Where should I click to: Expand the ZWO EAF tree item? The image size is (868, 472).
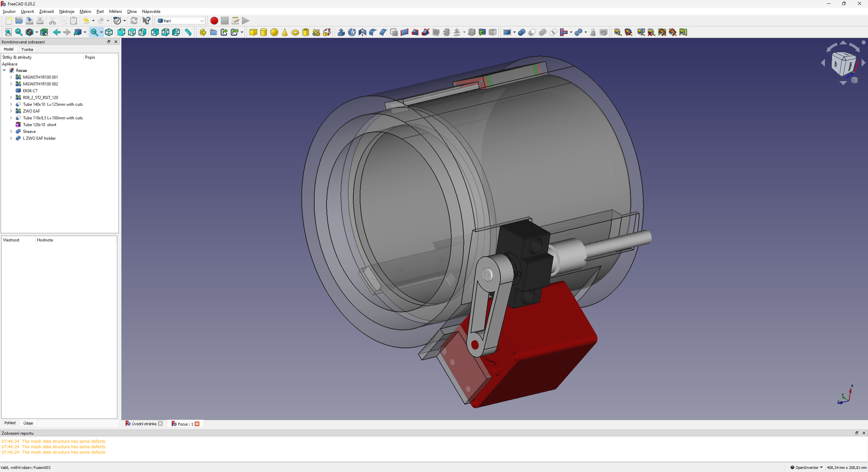[x=11, y=111]
